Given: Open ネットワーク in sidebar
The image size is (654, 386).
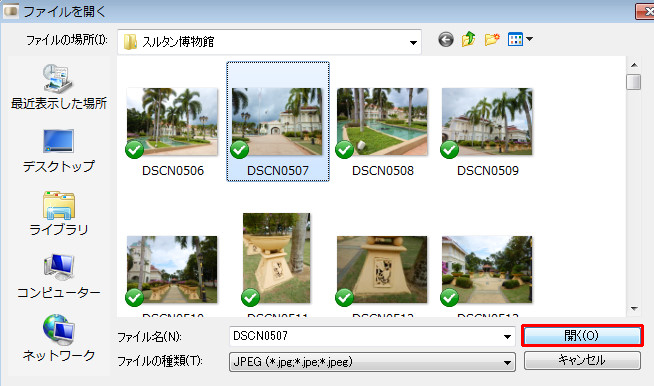Looking at the screenshot, I should point(59,338).
